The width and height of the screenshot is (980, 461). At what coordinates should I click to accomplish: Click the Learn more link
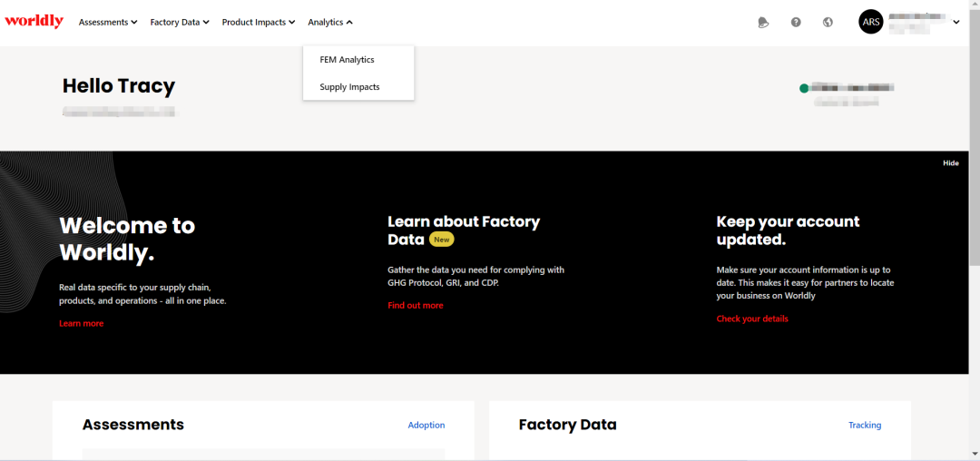click(81, 324)
